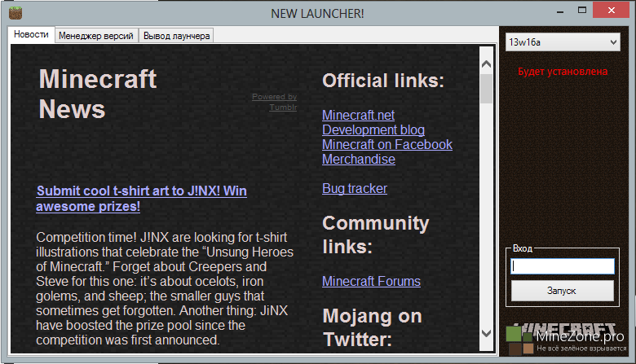Open the Менеджер версий tab
Image resolution: width=636 pixels, height=364 pixels.
[x=97, y=36]
